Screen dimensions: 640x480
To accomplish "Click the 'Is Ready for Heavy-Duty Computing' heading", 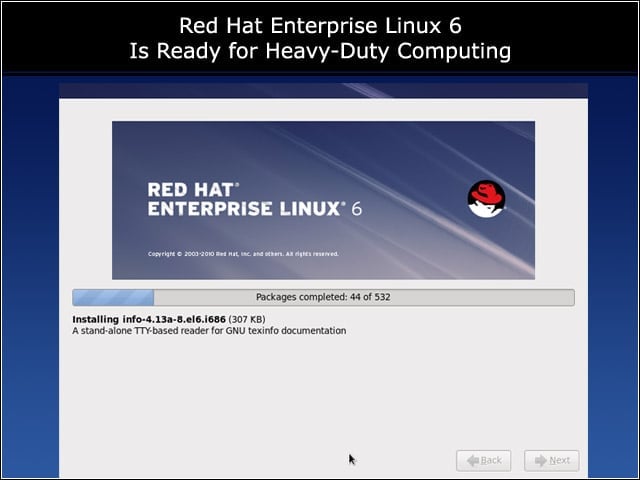I will pos(320,51).
